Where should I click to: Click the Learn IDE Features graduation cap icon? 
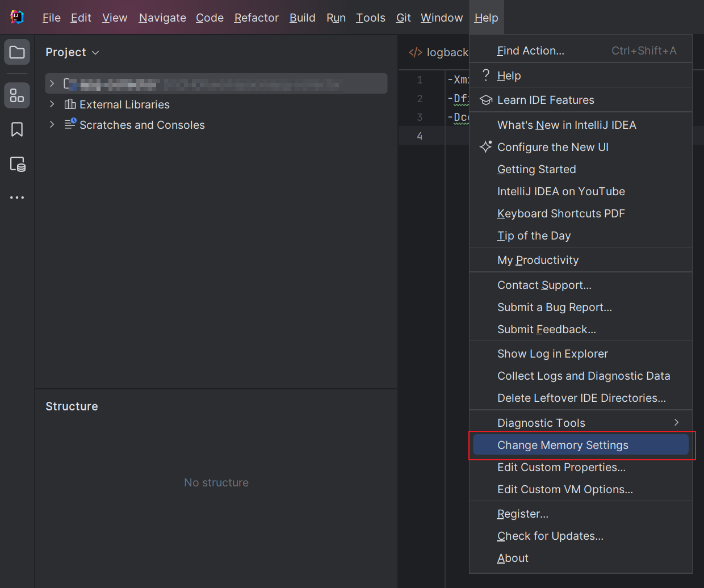click(x=486, y=100)
